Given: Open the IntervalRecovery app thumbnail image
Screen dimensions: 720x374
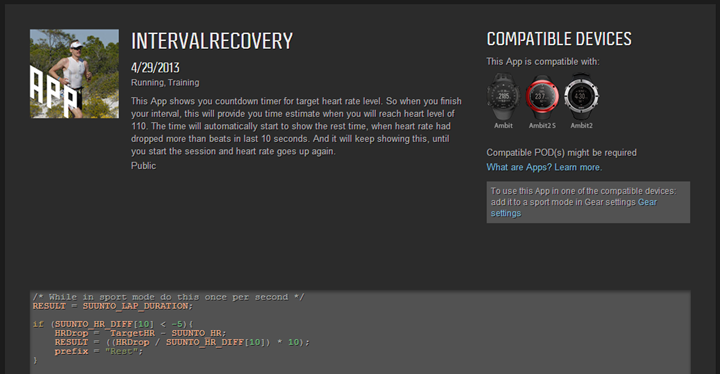Looking at the screenshot, I should (74, 74).
